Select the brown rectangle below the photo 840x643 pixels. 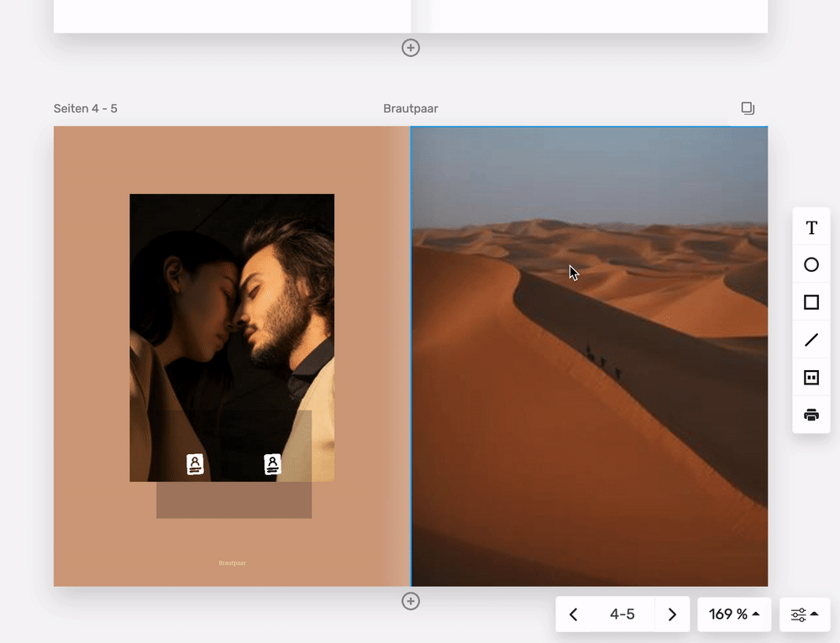pyautogui.click(x=234, y=500)
